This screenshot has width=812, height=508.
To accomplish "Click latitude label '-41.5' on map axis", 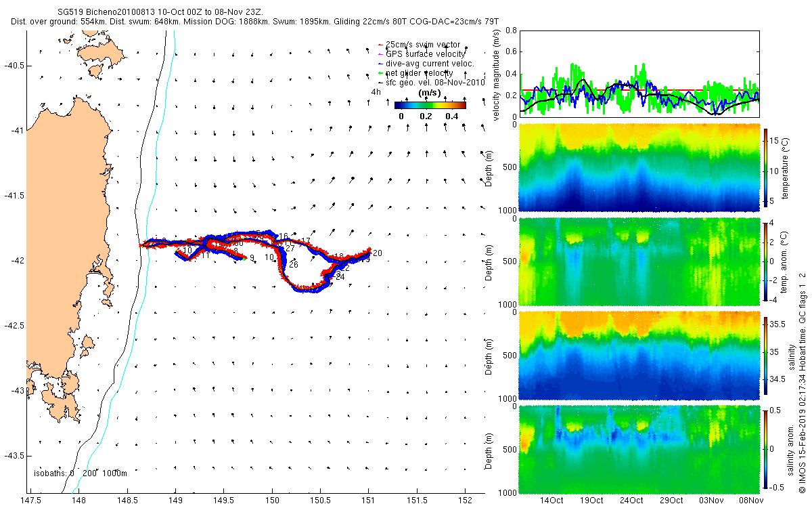I will (x=13, y=196).
